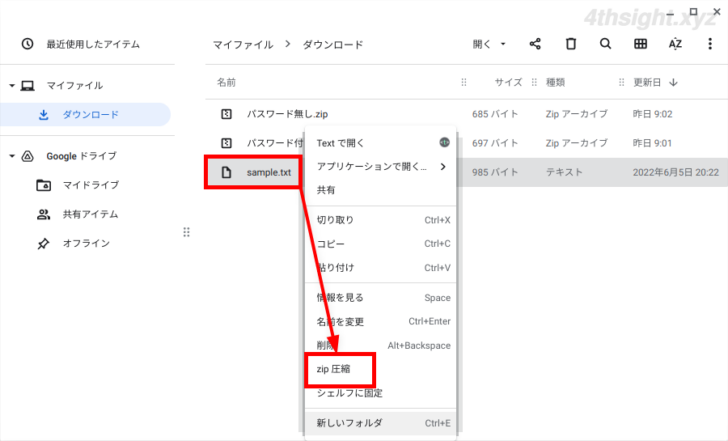The image size is (728, 441).
Task: Collapse the Google ドライブ tree arrow
Action: (12, 156)
